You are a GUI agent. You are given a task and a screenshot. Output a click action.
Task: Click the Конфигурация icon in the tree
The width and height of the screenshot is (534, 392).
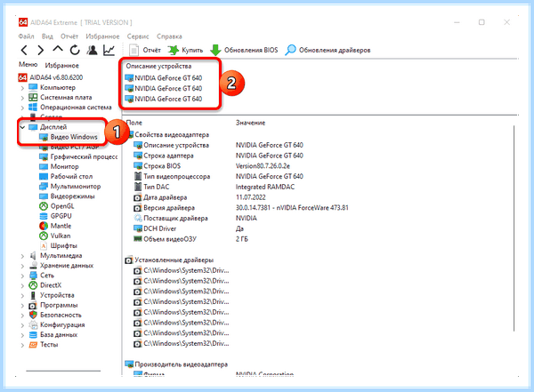coord(33,325)
